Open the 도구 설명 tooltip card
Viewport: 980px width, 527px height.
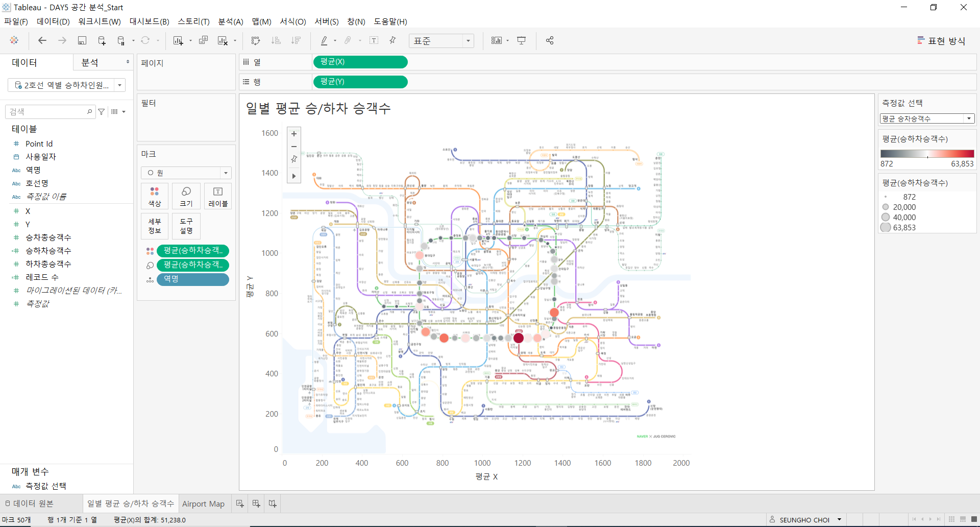click(186, 226)
